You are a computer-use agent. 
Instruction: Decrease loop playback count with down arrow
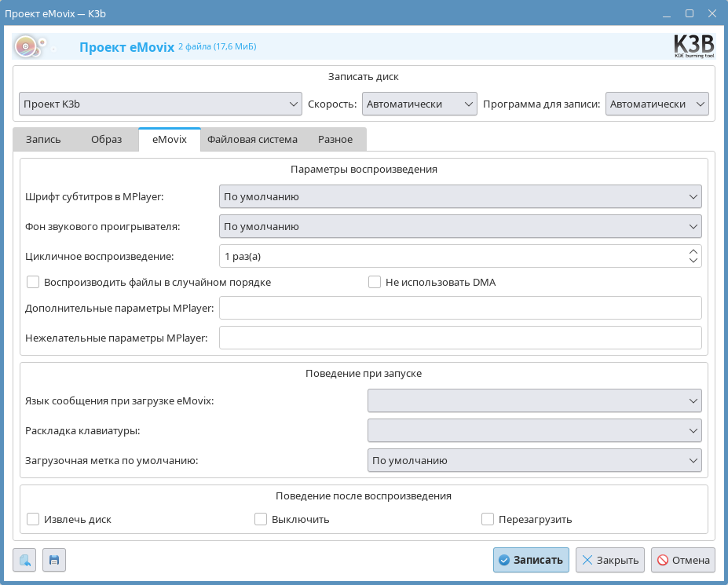pyautogui.click(x=693, y=261)
